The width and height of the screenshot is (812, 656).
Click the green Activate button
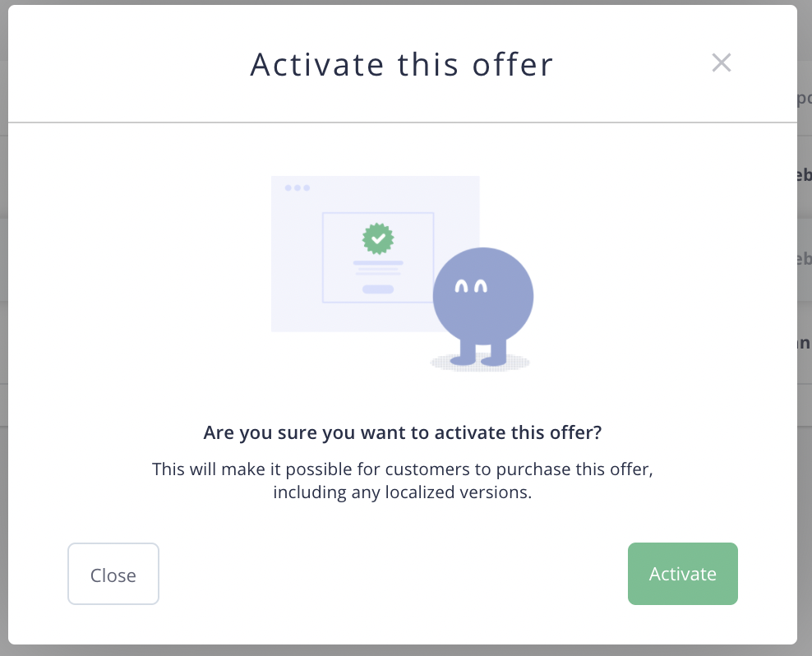(x=682, y=574)
